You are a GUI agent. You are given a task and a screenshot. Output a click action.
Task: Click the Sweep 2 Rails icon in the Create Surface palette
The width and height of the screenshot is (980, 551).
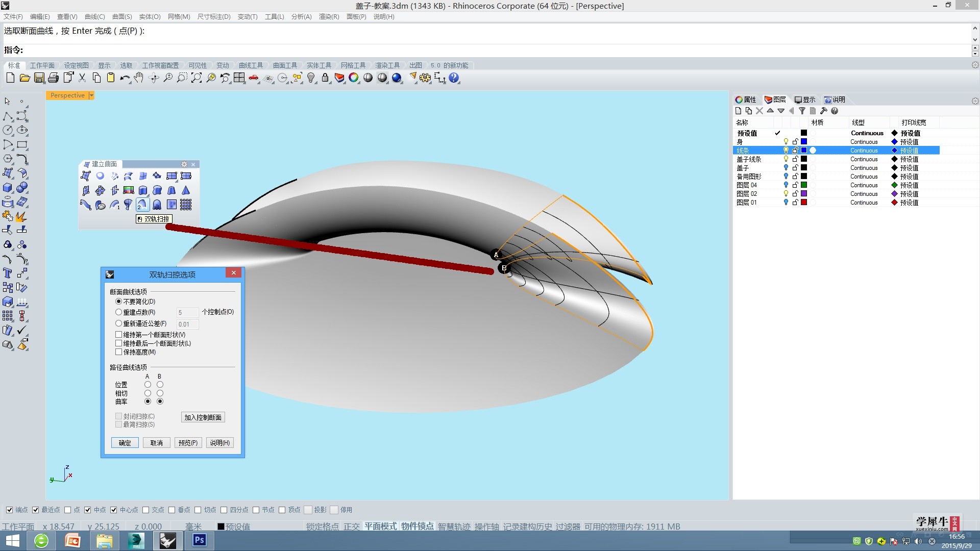point(142,205)
